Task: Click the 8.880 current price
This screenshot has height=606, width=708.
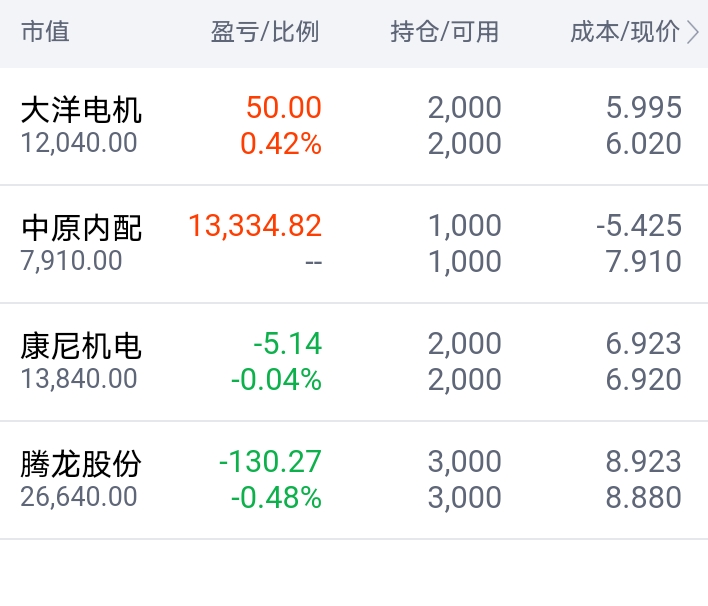Action: [644, 497]
